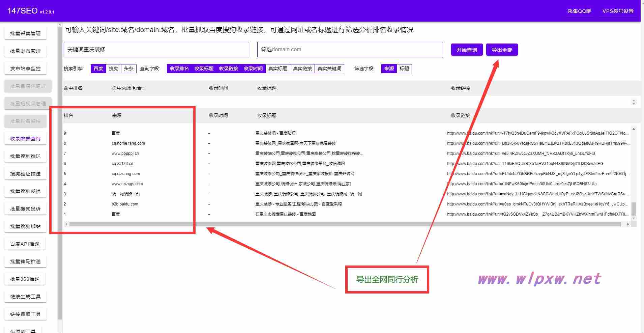
Task: Click the 排名 column header
Action: 68,115
